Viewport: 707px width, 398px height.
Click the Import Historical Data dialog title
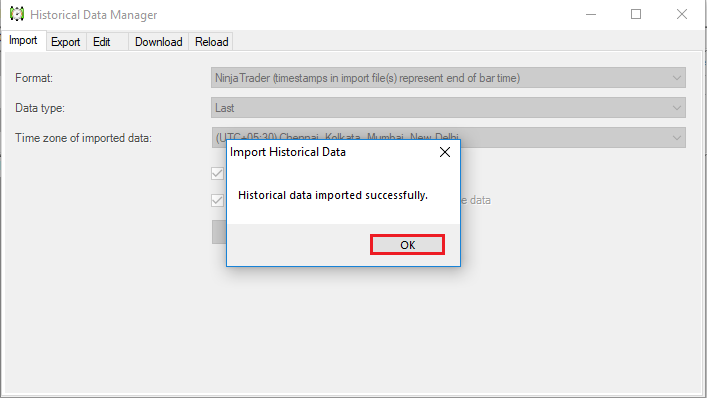[x=288, y=152]
